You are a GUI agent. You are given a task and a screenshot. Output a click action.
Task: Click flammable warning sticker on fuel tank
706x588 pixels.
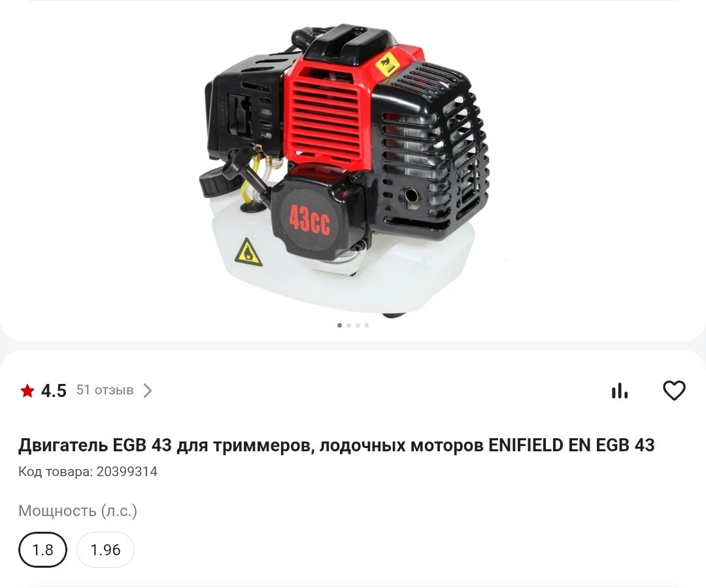[248, 252]
